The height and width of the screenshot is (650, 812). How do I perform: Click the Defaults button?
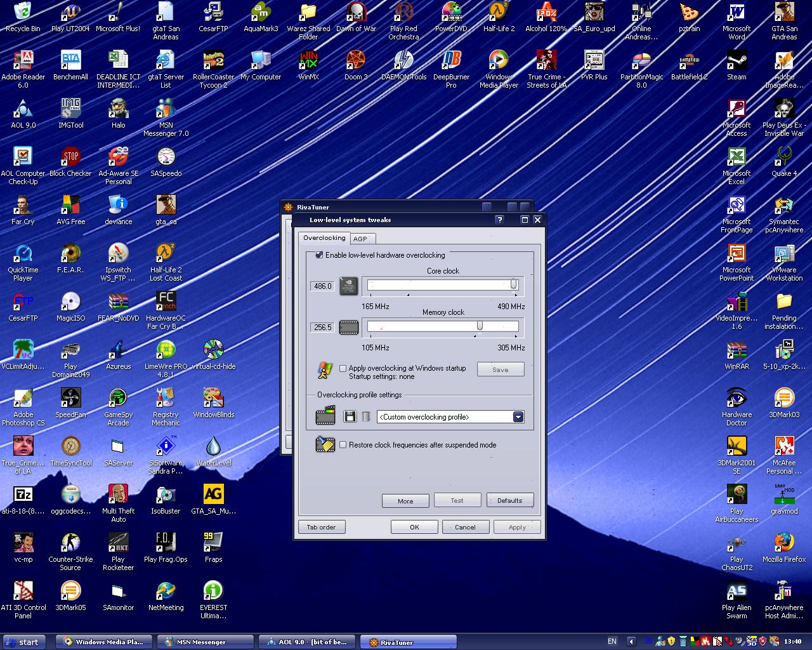click(x=509, y=500)
